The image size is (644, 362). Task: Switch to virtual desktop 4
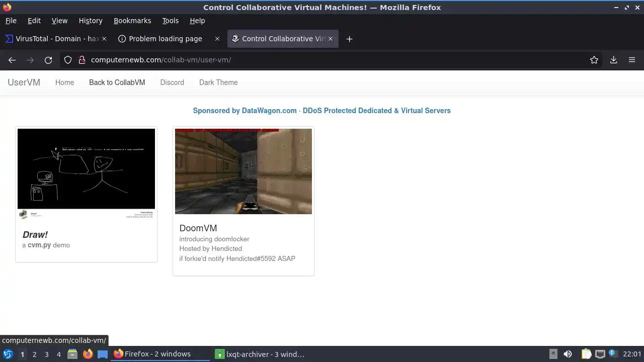pyautogui.click(x=58, y=354)
